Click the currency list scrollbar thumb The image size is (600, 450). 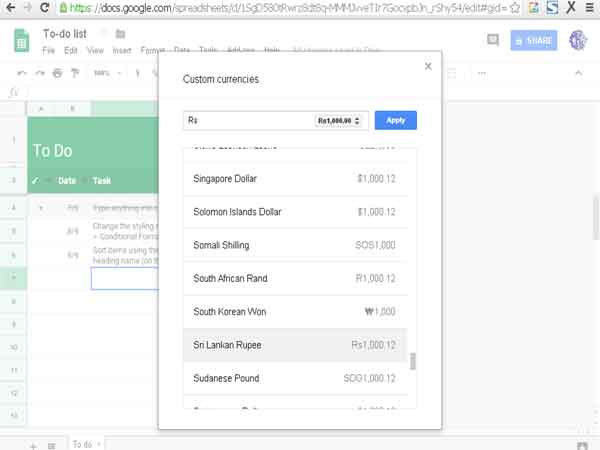pos(413,361)
